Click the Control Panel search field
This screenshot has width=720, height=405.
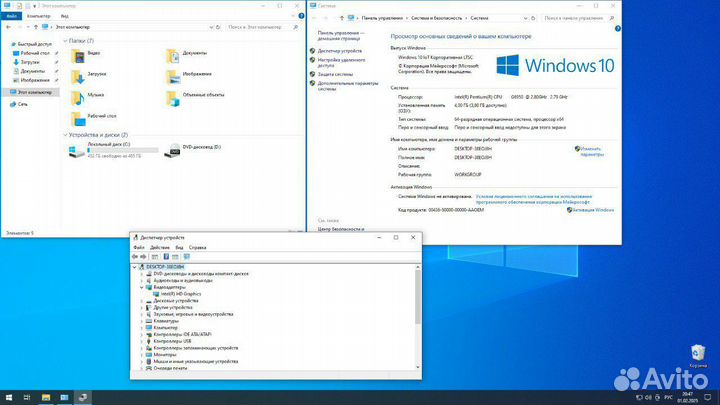(578, 18)
